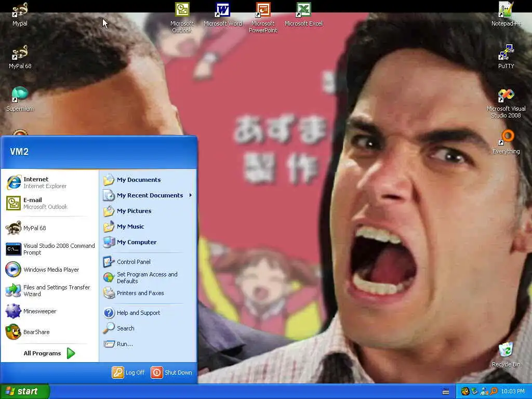Viewport: 532px width, 399px height.
Task: Open E-mail Microsoft Outlook in Start menu
Action: point(50,203)
